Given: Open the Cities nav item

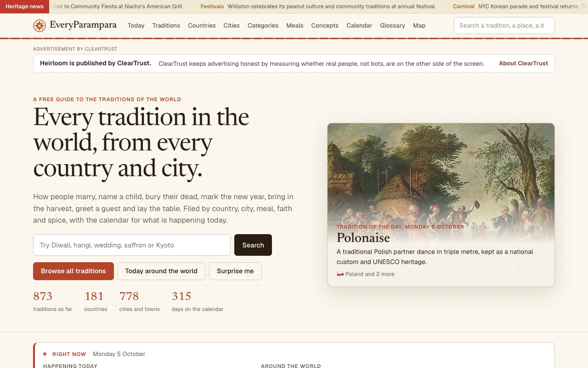Looking at the screenshot, I should pos(232,26).
